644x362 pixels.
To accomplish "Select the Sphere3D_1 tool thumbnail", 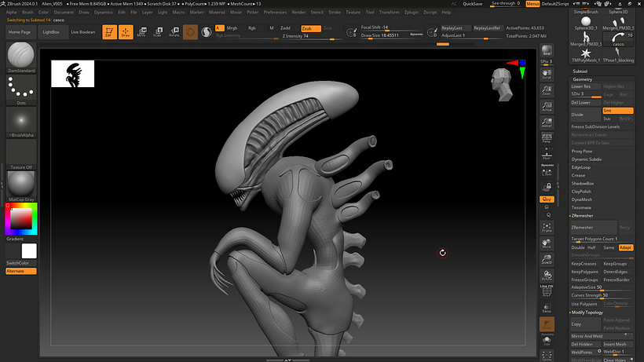I will click(x=586, y=23).
